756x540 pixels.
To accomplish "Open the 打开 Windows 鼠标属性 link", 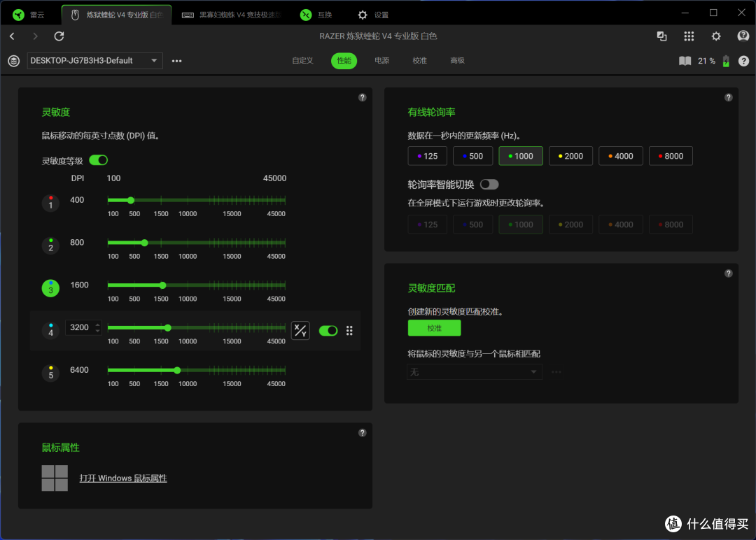I will point(123,478).
